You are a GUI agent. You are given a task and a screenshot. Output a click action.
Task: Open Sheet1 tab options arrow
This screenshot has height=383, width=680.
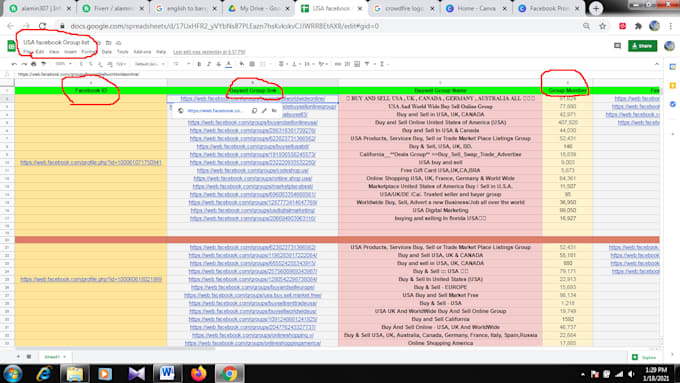point(65,357)
